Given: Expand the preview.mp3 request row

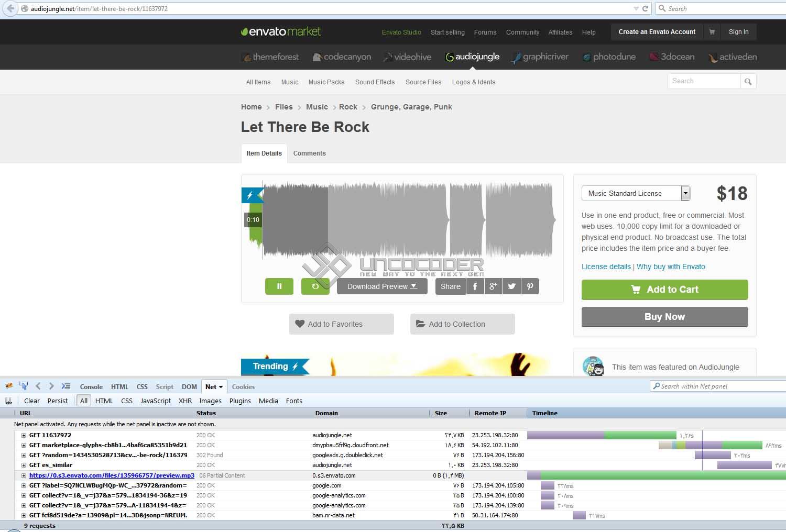Looking at the screenshot, I should coord(24,475).
